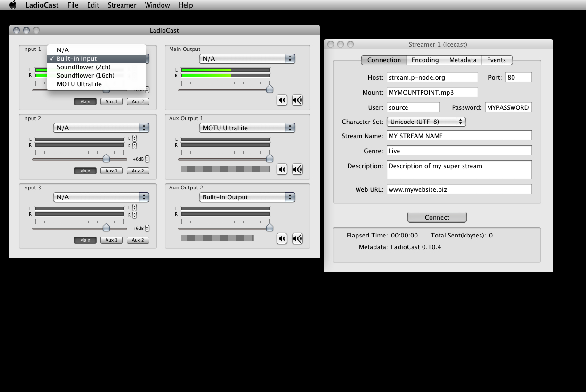Click loud speaker icon in Aux Output 1
The image size is (586, 392).
(297, 169)
